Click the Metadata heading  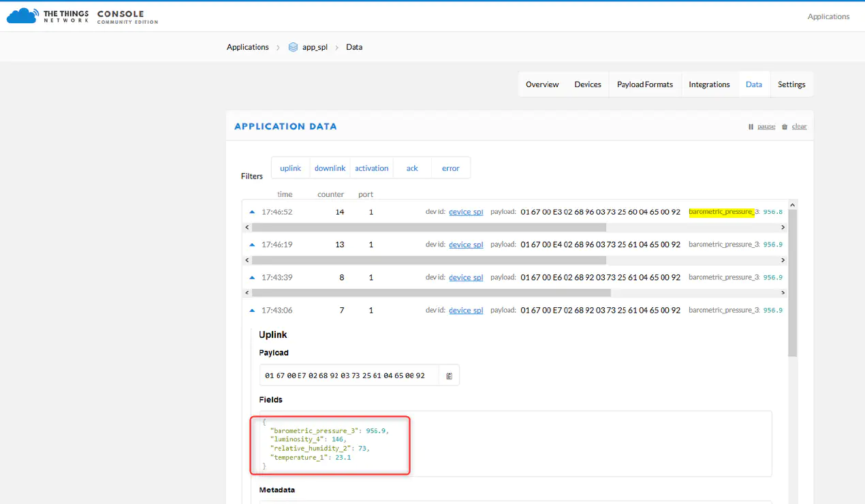point(277,490)
